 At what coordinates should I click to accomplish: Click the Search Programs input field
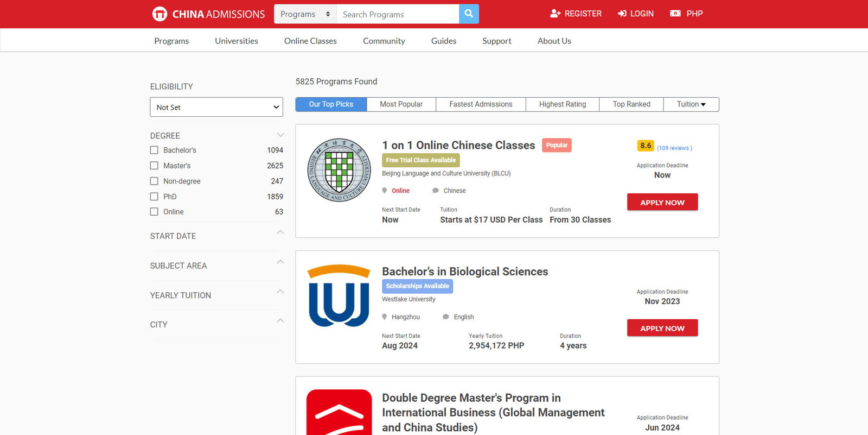coord(398,14)
